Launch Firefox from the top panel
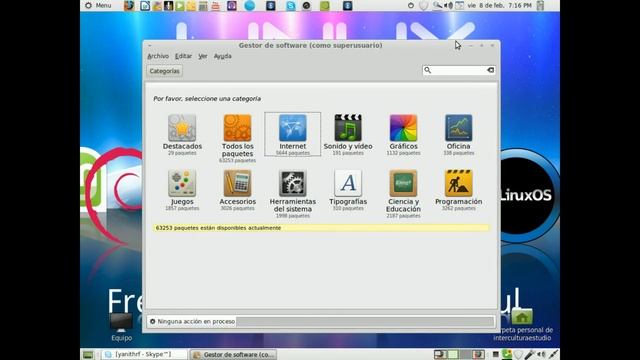The image size is (640, 360). [129, 6]
